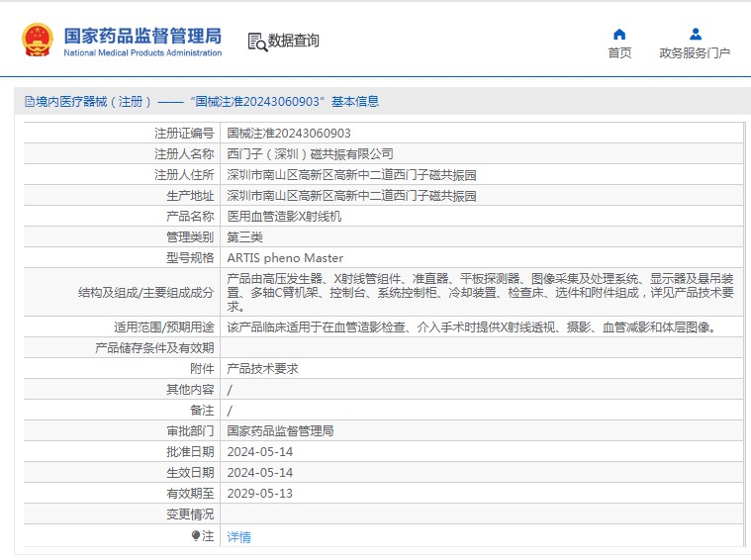Go to 首页 home page
The image size is (751, 560).
tap(619, 52)
